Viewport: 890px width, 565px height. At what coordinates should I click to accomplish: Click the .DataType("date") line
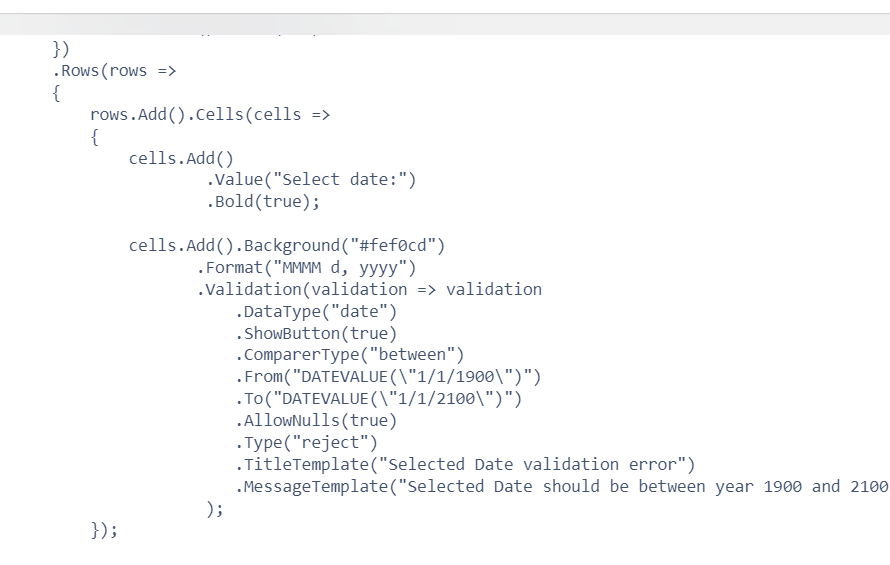pyautogui.click(x=316, y=312)
